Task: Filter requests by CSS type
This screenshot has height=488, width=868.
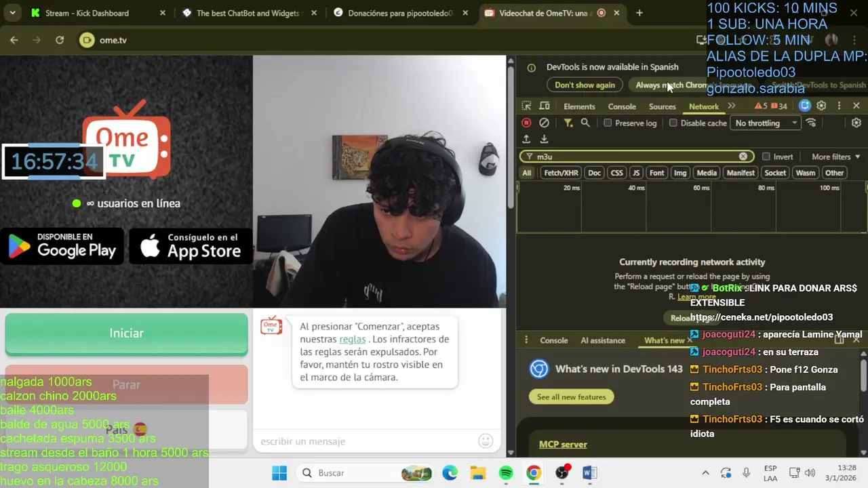Action: pyautogui.click(x=616, y=173)
